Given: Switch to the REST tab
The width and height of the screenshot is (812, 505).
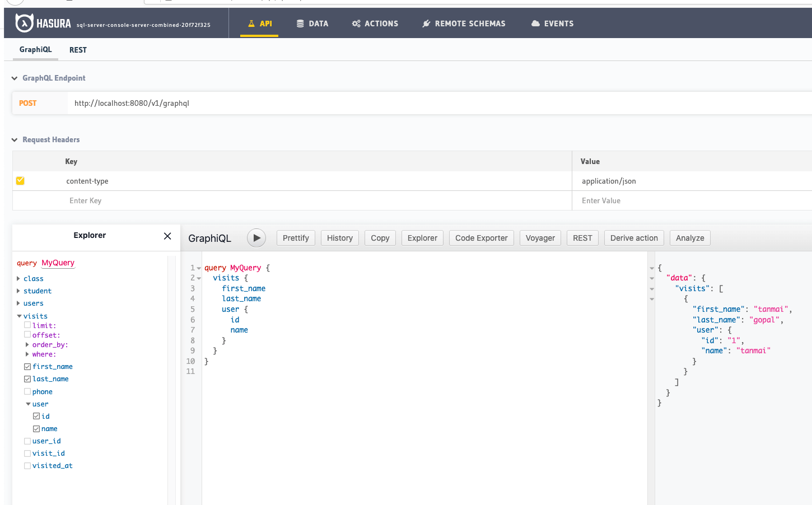Looking at the screenshot, I should click(x=78, y=50).
